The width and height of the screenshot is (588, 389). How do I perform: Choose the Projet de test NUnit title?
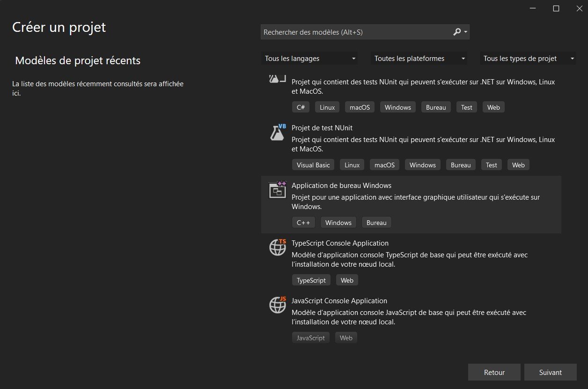pyautogui.click(x=322, y=127)
